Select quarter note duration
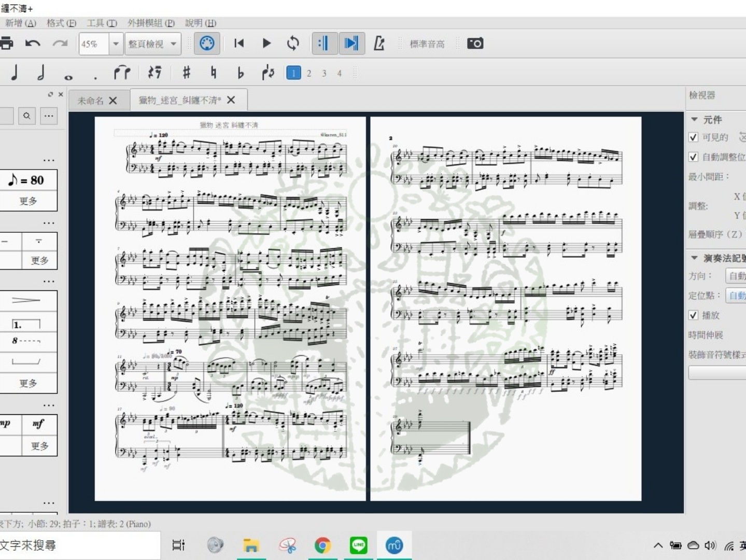746x560 pixels. coord(15,73)
